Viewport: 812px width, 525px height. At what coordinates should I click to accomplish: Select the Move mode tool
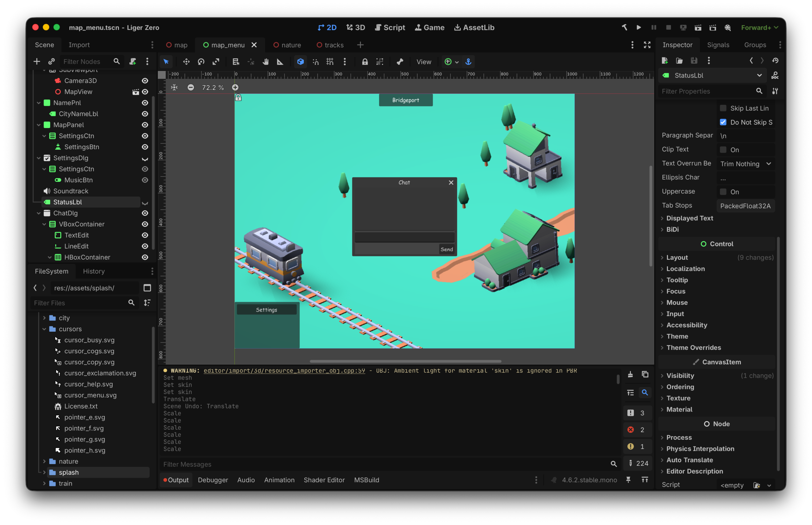click(186, 62)
